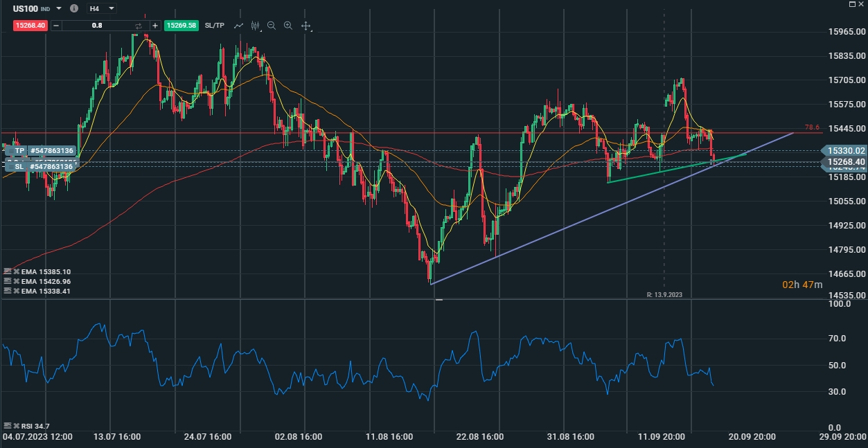Open the SL/TP settings
This screenshot has height=448, width=868.
215,26
